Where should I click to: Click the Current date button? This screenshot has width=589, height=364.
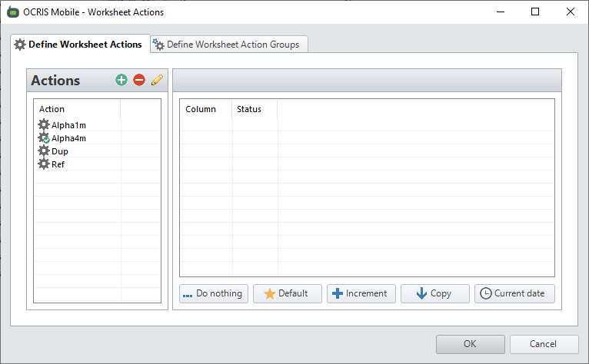514,293
